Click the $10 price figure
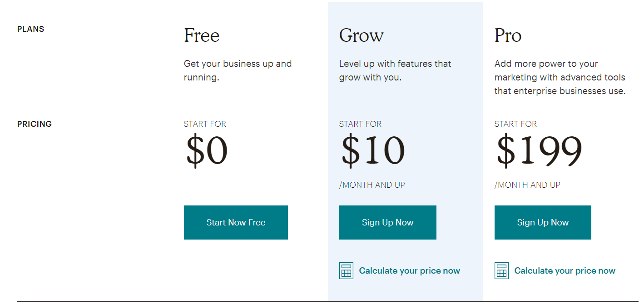The height and width of the screenshot is (305, 644). (373, 151)
